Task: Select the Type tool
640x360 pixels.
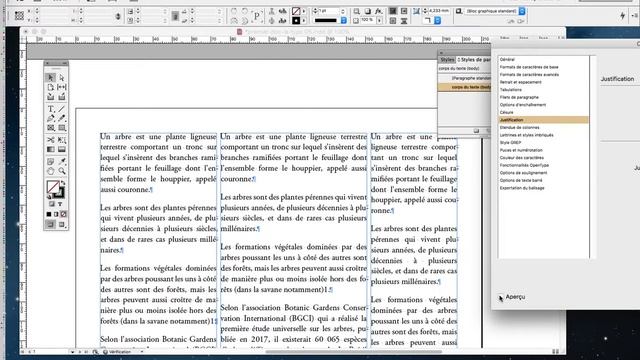Action: (x=51, y=109)
